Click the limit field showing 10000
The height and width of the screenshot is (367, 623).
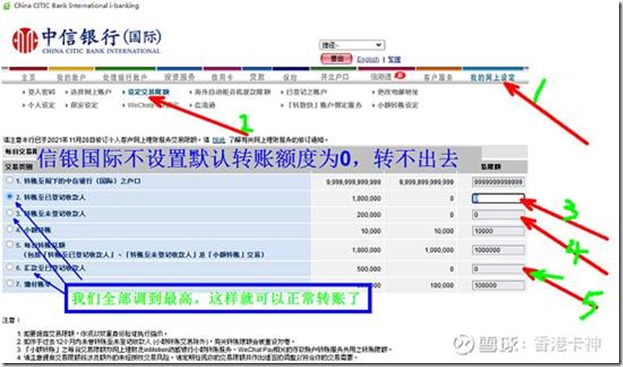(x=498, y=231)
